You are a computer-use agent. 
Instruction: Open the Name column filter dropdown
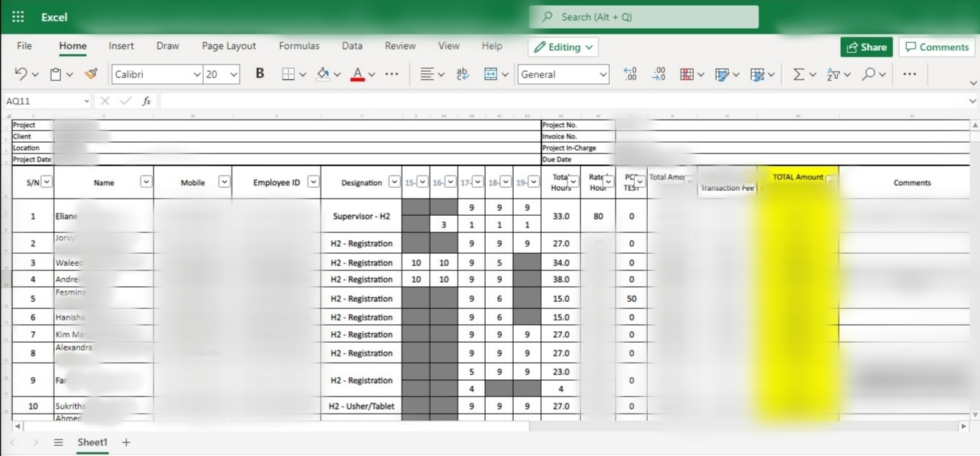(146, 182)
